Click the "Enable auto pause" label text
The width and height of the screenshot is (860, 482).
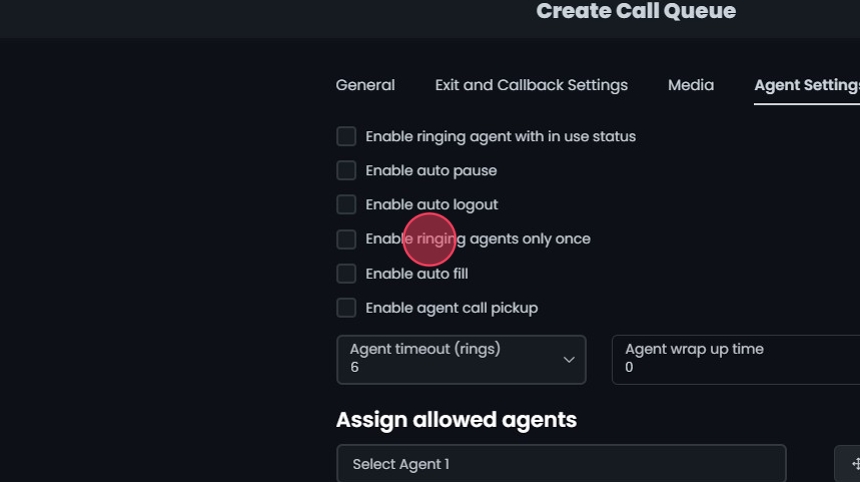431,170
